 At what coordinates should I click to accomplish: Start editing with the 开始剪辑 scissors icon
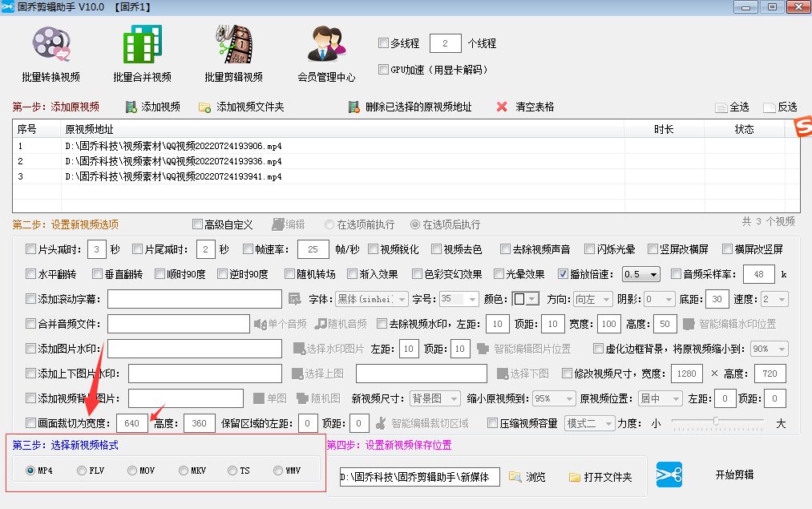click(669, 475)
